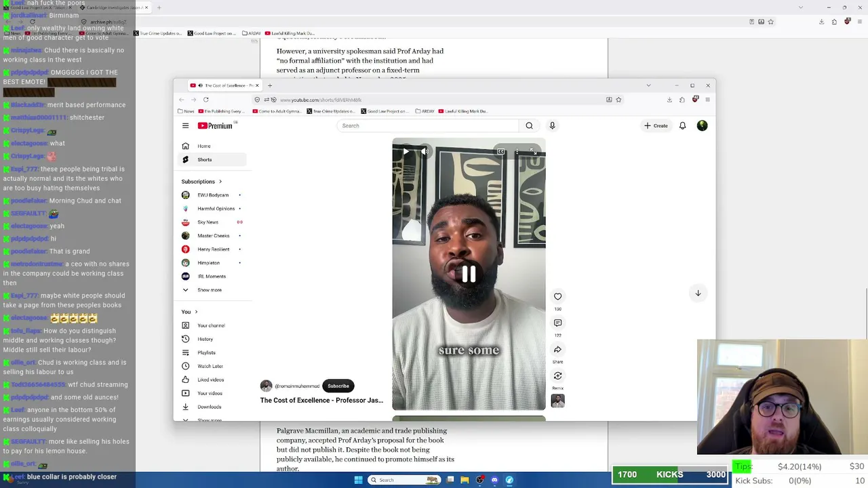Open the Short's comments
The width and height of the screenshot is (868, 488).
557,323
